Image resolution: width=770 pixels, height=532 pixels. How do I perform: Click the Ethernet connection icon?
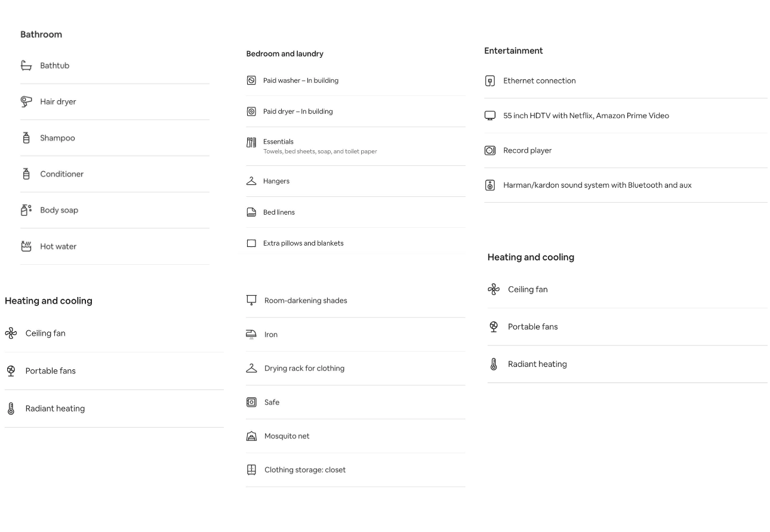(x=490, y=81)
